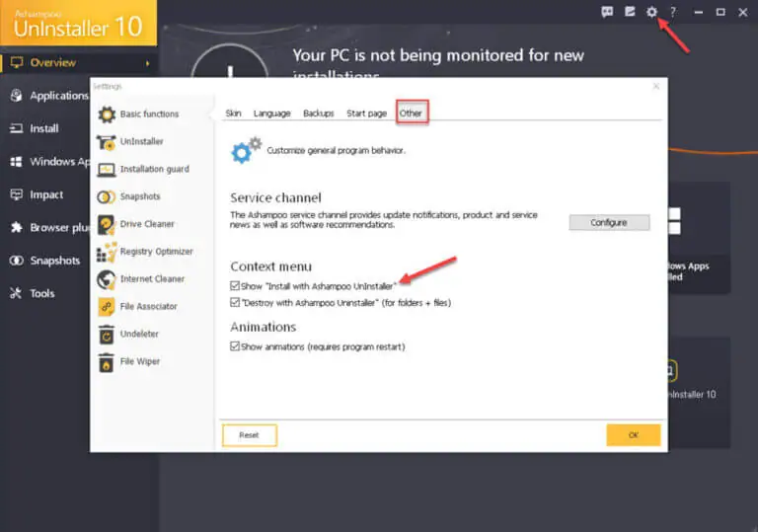Viewport: 758px width, 532px height.
Task: Select File Wiper flame bin icon
Action: pyautogui.click(x=107, y=362)
